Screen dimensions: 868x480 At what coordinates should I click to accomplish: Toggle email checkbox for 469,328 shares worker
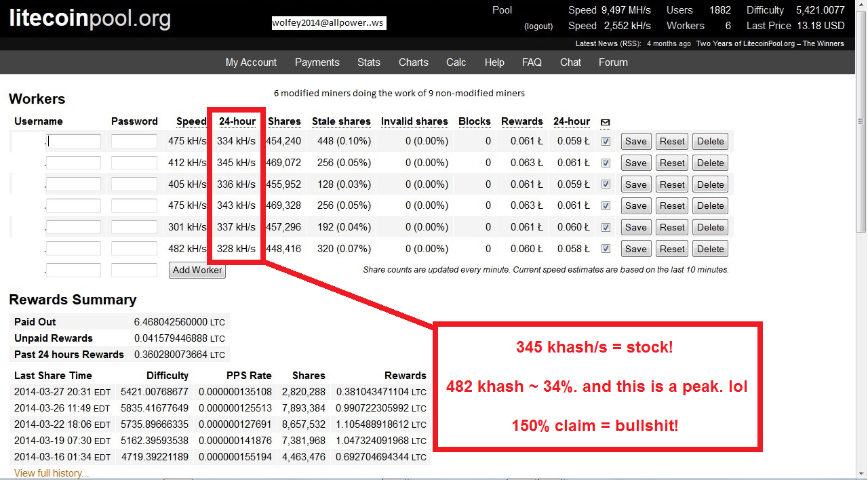pyautogui.click(x=606, y=206)
